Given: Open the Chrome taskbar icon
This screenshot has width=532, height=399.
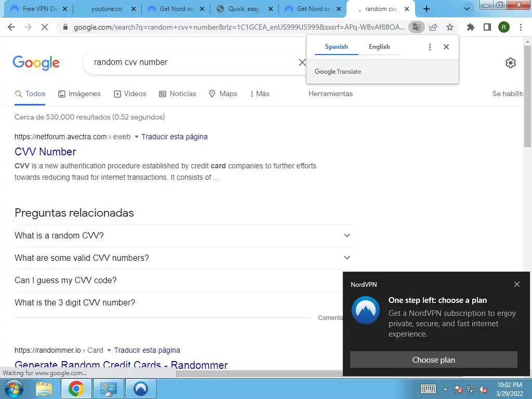Looking at the screenshot, I should [x=76, y=389].
